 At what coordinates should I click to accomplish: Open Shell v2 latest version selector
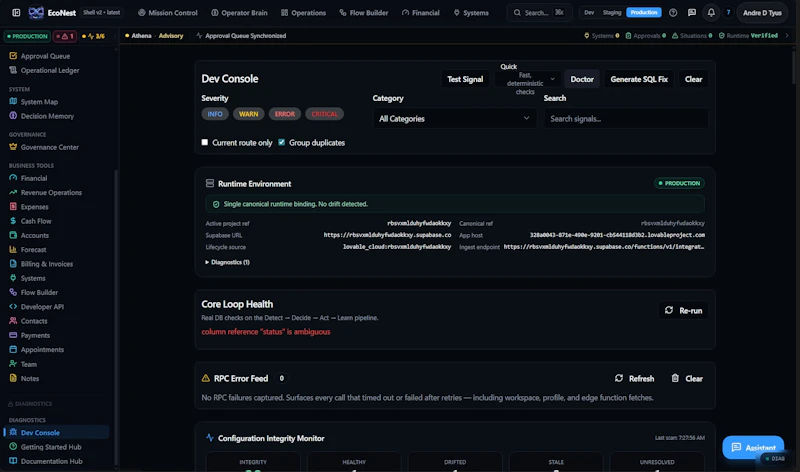pos(102,12)
